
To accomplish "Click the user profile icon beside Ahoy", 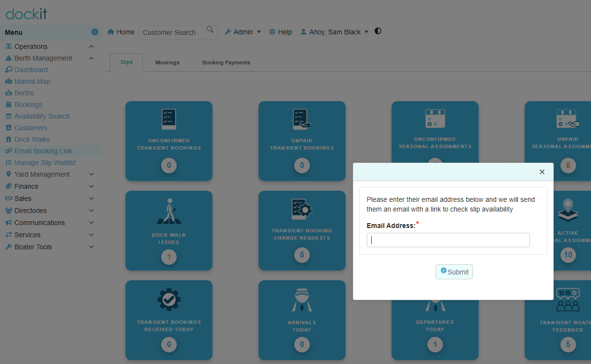I will pyautogui.click(x=303, y=32).
